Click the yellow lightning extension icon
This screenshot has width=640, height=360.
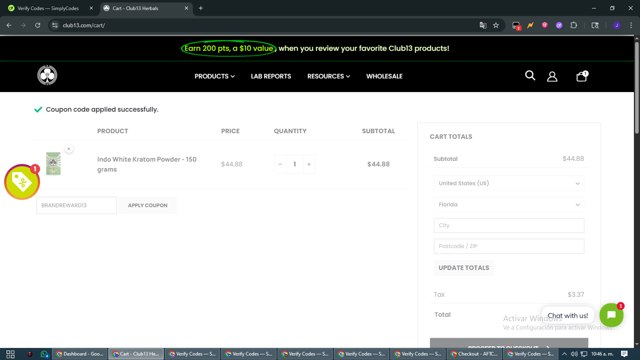tap(530, 25)
